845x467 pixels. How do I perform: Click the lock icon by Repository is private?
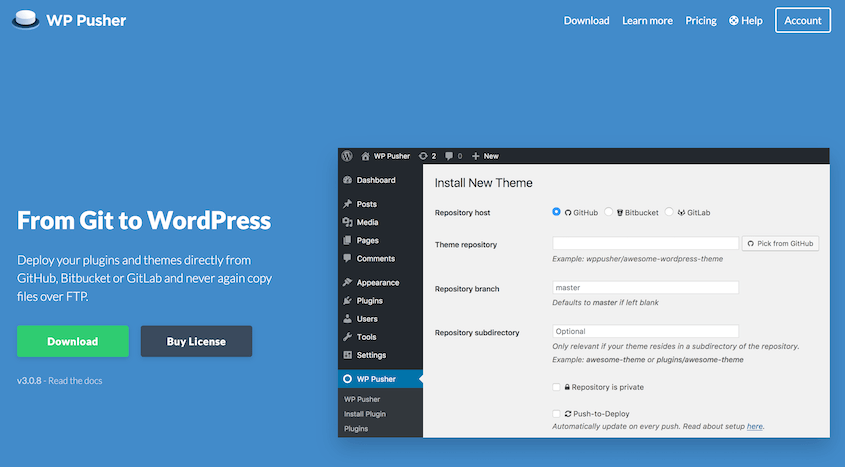(x=567, y=387)
